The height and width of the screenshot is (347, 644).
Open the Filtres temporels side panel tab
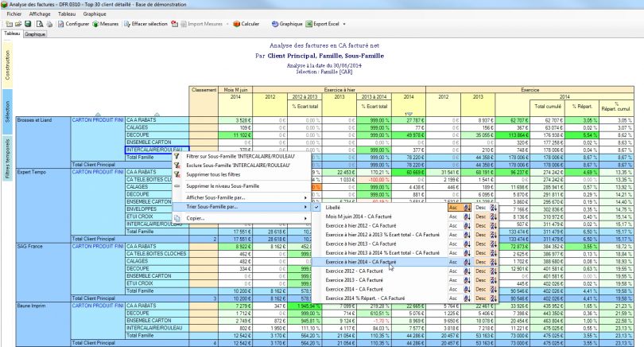click(7, 158)
